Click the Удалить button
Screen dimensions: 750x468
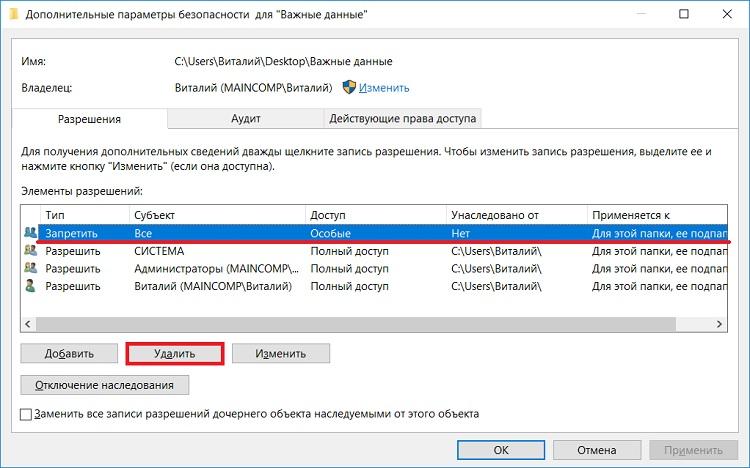tap(175, 354)
